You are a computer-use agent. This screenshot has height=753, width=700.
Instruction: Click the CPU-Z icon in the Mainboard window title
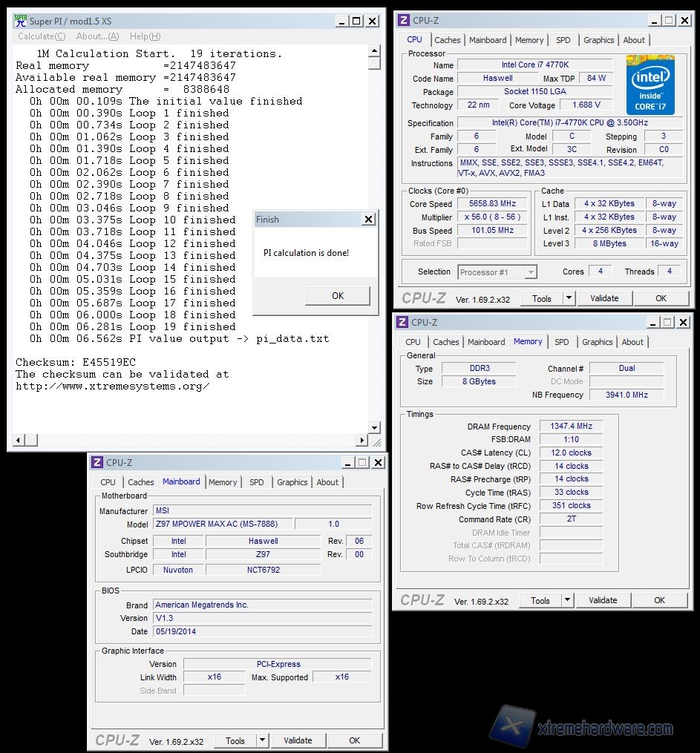97,462
